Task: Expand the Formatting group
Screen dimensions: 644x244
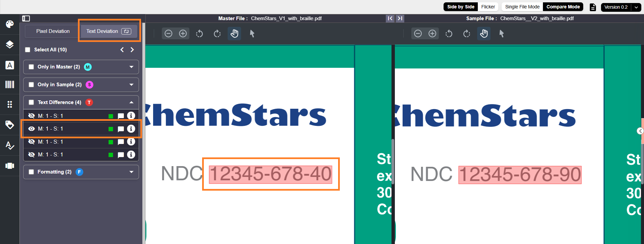Action: pyautogui.click(x=131, y=172)
